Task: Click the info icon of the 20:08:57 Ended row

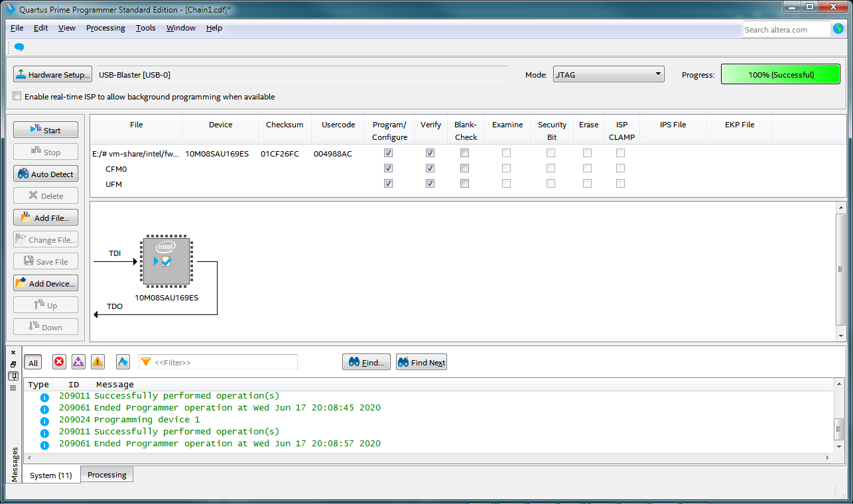Action: tap(44, 444)
